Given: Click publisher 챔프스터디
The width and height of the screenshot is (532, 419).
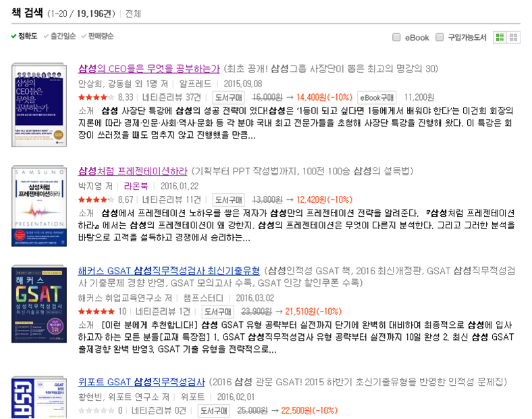Looking at the screenshot, I should point(203,298).
